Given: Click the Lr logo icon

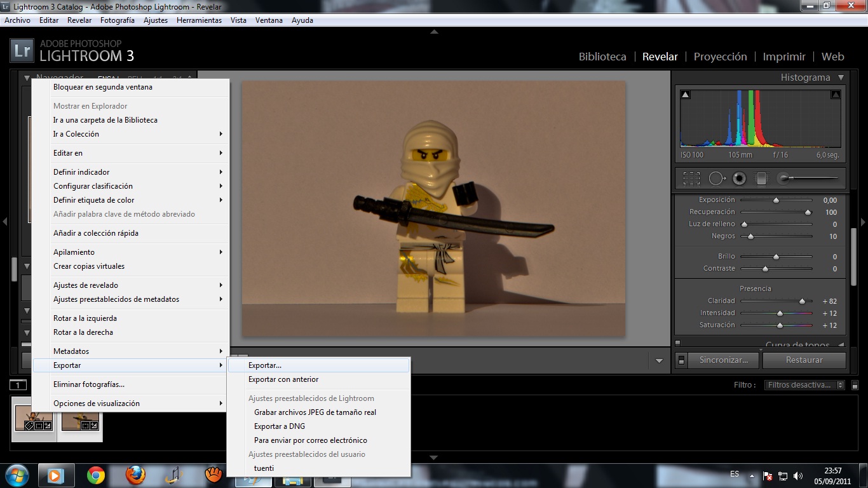Looking at the screenshot, I should coord(22,51).
